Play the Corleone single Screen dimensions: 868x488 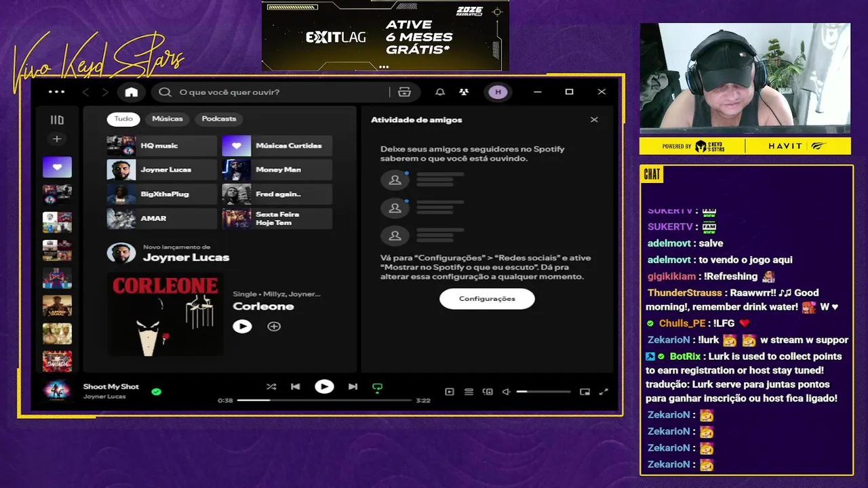point(242,327)
